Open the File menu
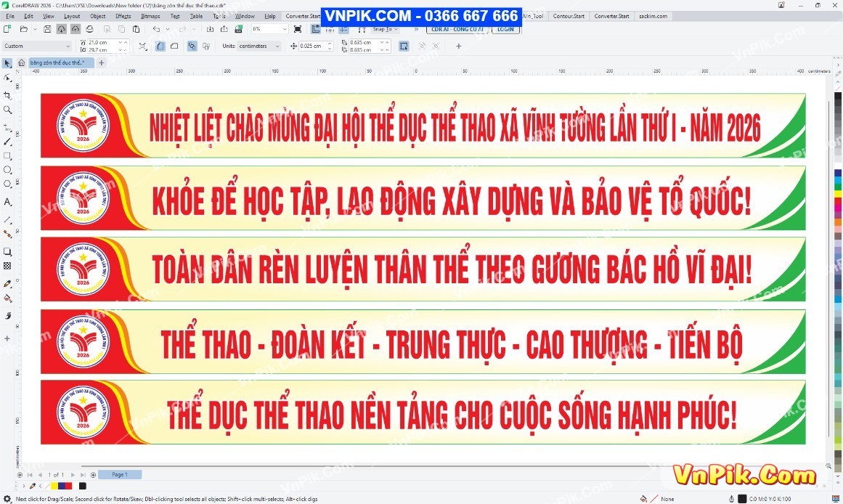The height and width of the screenshot is (504, 843). pos(10,16)
